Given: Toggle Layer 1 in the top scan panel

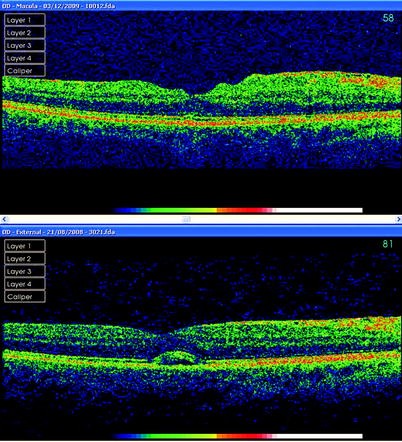Looking at the screenshot, I should (x=25, y=20).
